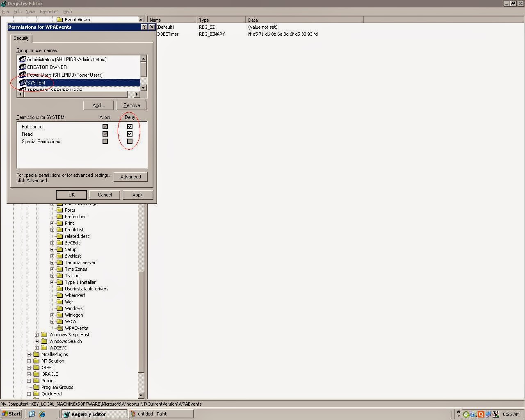Toggle the Special Permissions Deny checkbox
525x420 pixels.
(x=130, y=142)
